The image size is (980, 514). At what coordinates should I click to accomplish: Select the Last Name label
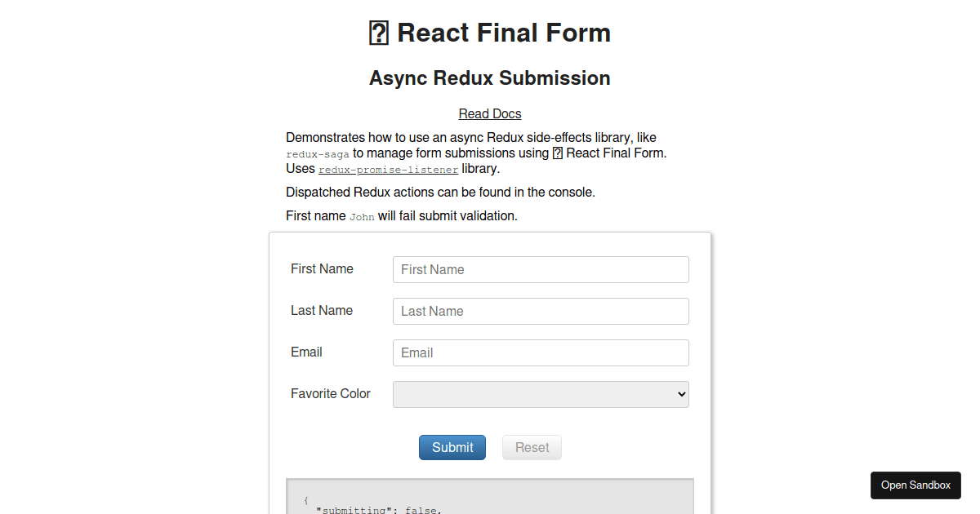(322, 310)
